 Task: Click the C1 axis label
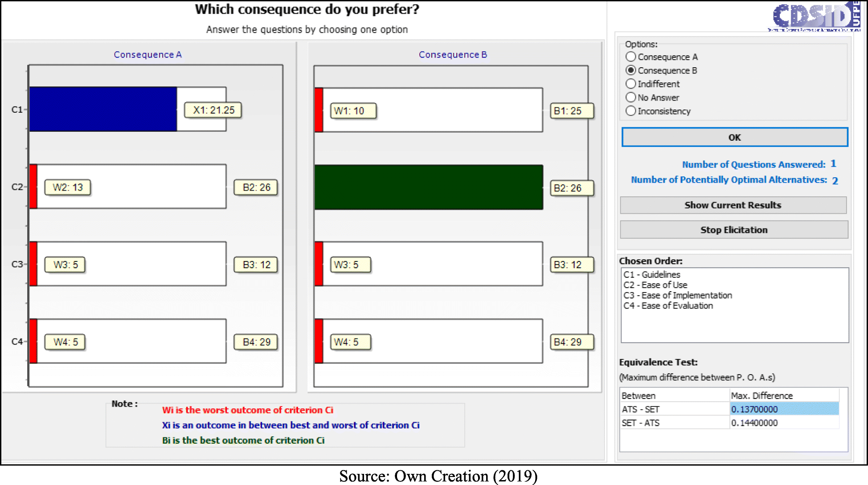coord(17,110)
